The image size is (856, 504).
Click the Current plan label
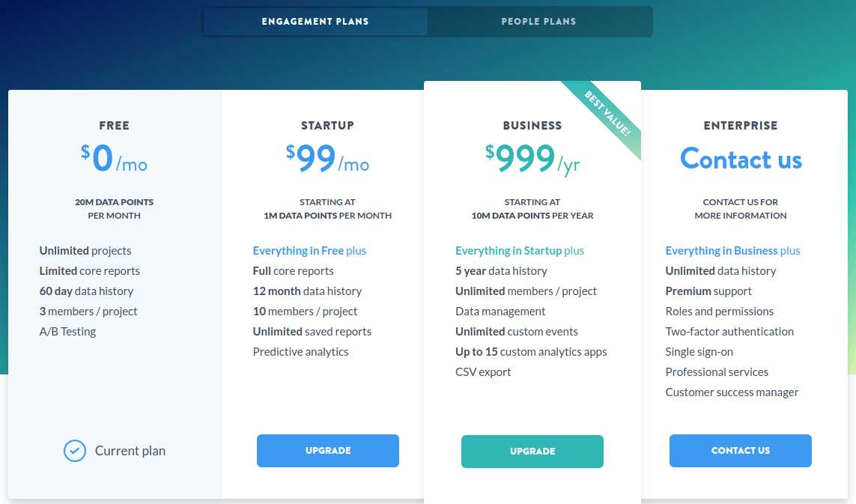(x=130, y=451)
